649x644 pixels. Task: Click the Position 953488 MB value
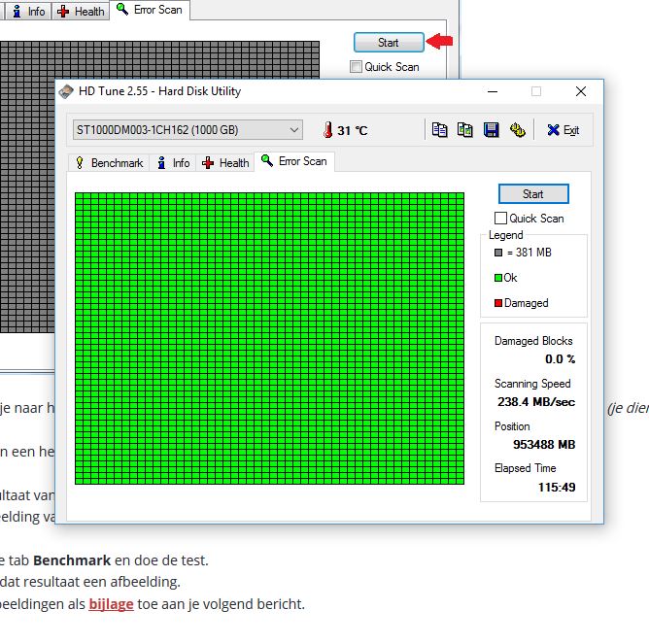(544, 445)
